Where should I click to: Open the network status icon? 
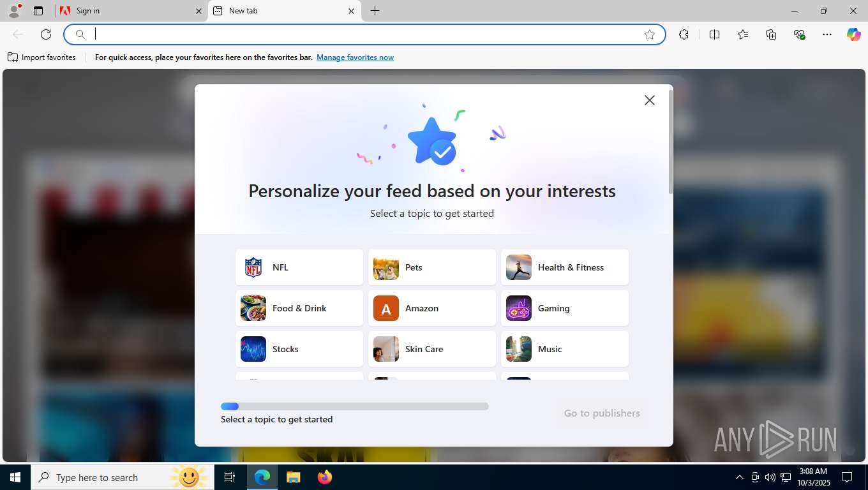pyautogui.click(x=786, y=477)
